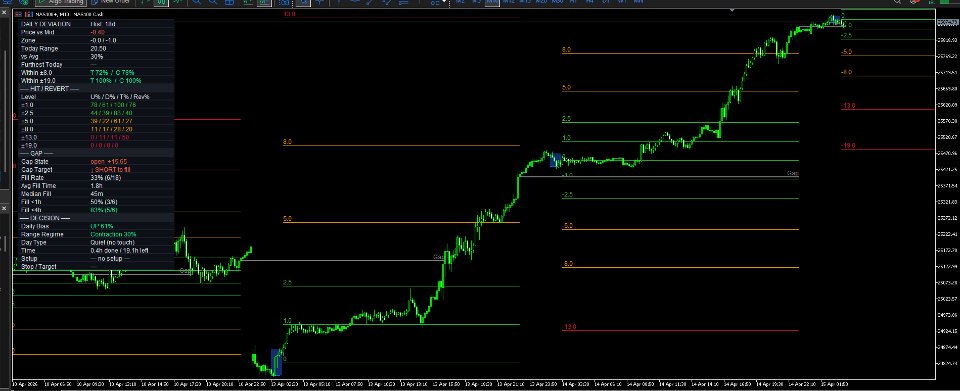Click the Range Regime Contraction 30% value
The height and width of the screenshot is (391, 960).
click(113, 234)
